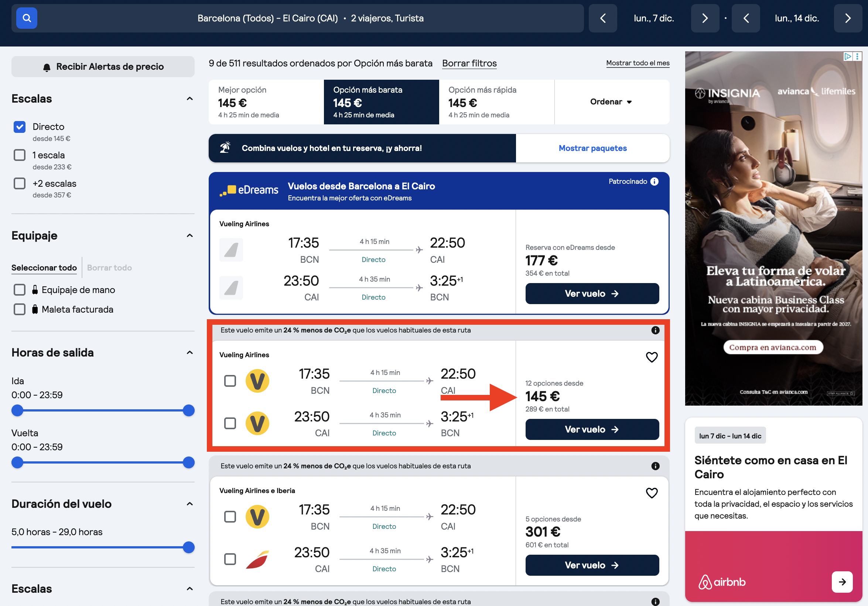Click the Iberia airline logo
Image resolution: width=868 pixels, height=606 pixels.
point(257,559)
